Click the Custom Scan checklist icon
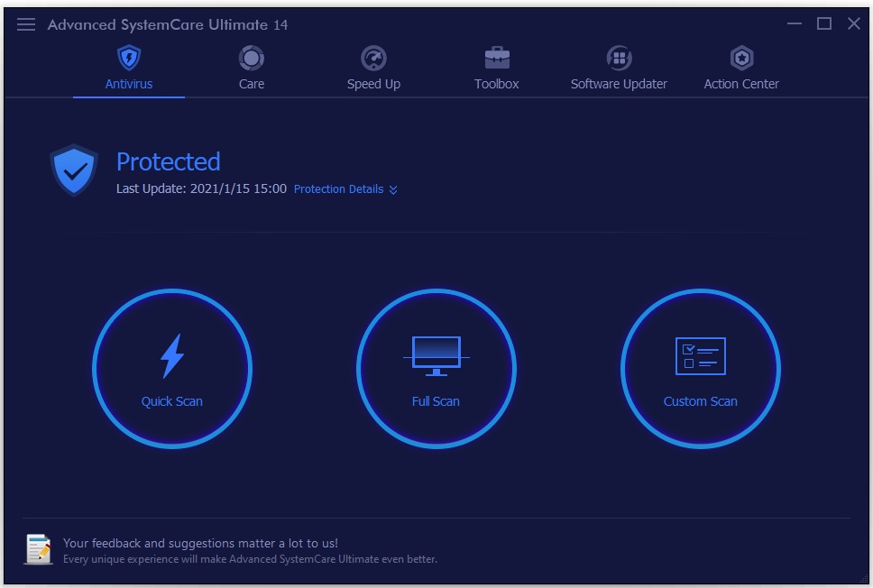 tap(701, 356)
